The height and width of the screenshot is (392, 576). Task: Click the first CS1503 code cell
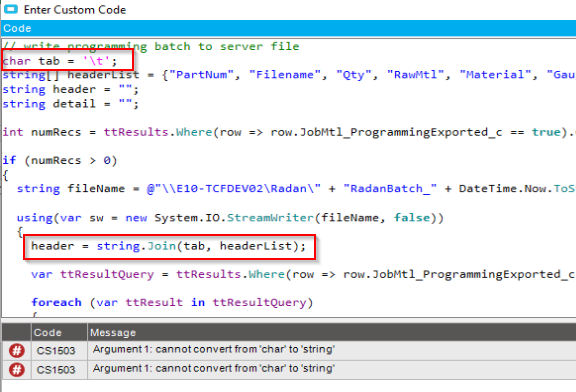[x=56, y=351]
